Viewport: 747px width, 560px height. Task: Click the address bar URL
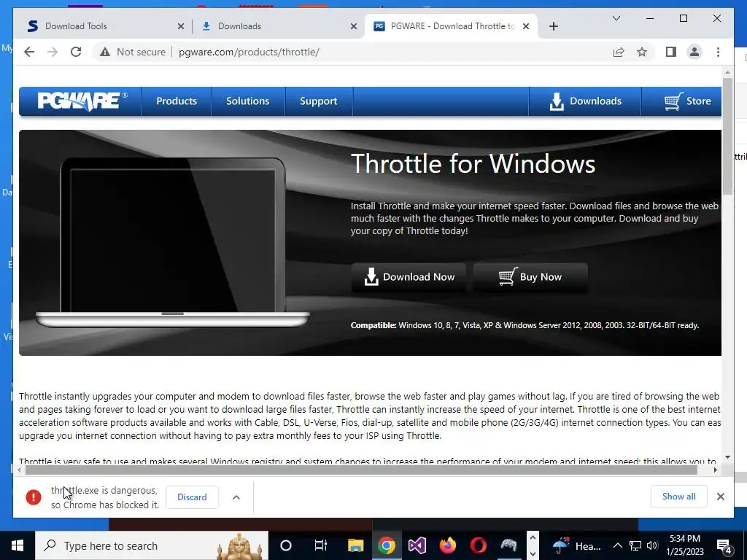[x=249, y=52]
